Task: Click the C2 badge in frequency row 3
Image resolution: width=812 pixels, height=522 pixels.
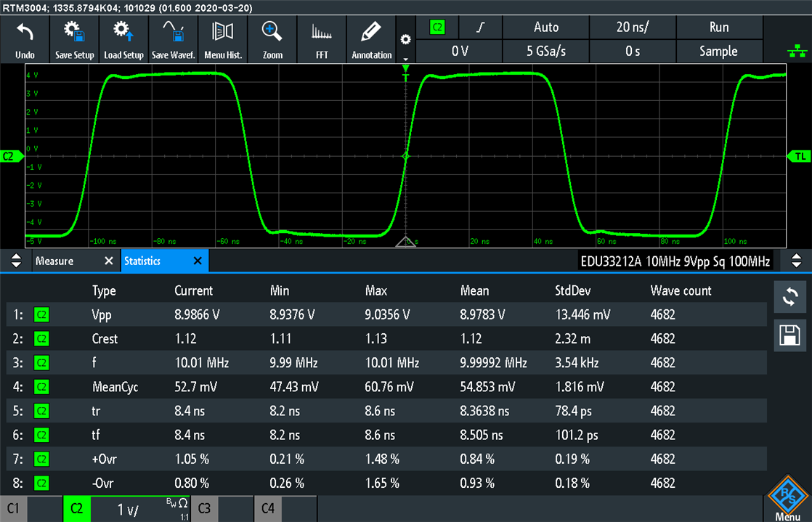Action: [x=41, y=362]
